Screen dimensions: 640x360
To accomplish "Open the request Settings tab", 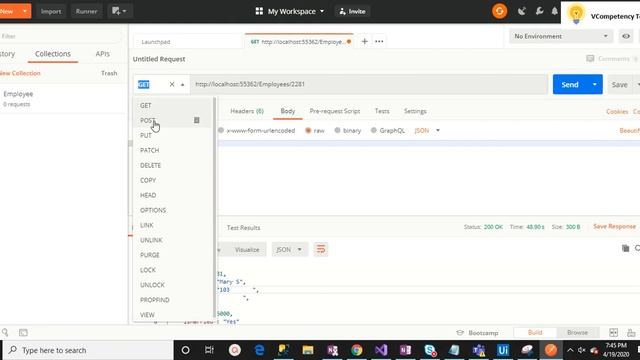I will point(415,111).
